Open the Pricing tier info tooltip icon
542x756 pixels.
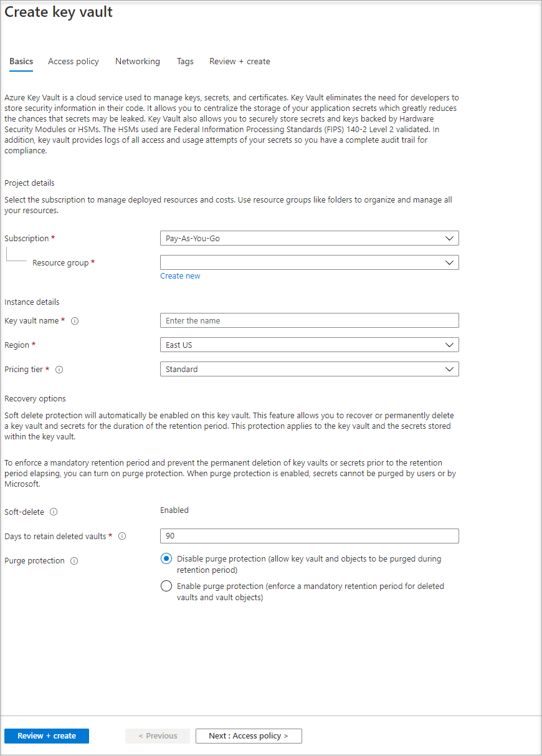pyautogui.click(x=59, y=369)
